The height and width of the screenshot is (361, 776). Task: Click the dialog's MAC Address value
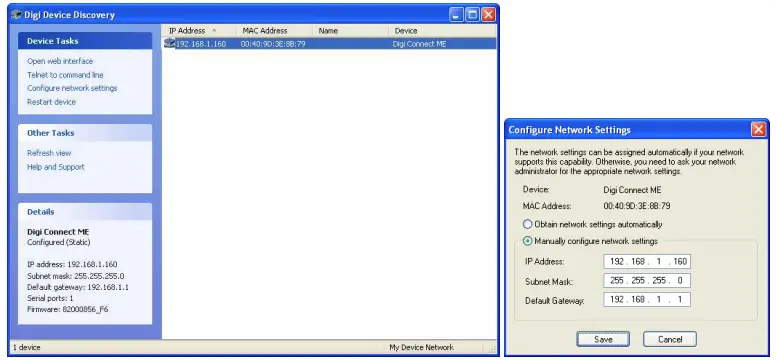coord(637,206)
